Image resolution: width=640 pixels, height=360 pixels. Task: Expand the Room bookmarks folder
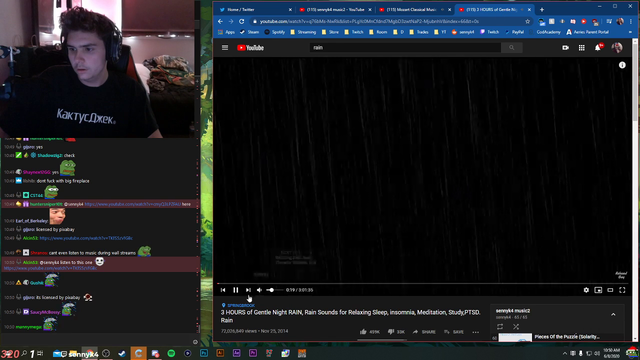378,32
